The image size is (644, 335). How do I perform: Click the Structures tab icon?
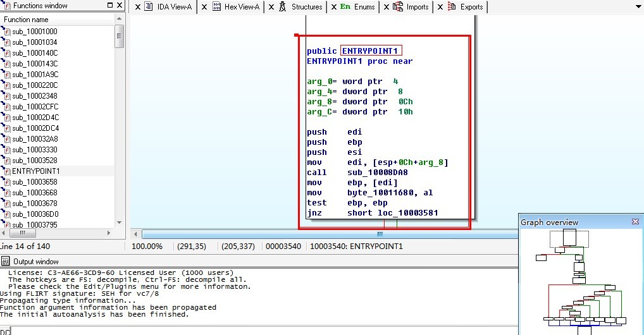(283, 6)
